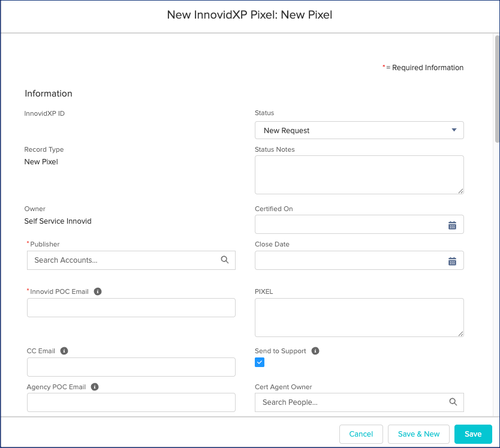Click the Innovid POC Email input
The height and width of the screenshot is (448, 500).
[x=131, y=308]
